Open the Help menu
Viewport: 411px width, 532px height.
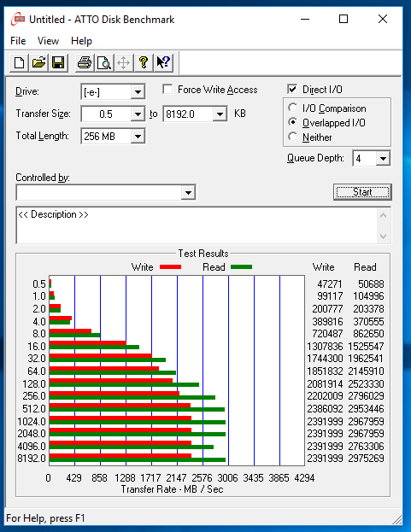[x=81, y=41]
